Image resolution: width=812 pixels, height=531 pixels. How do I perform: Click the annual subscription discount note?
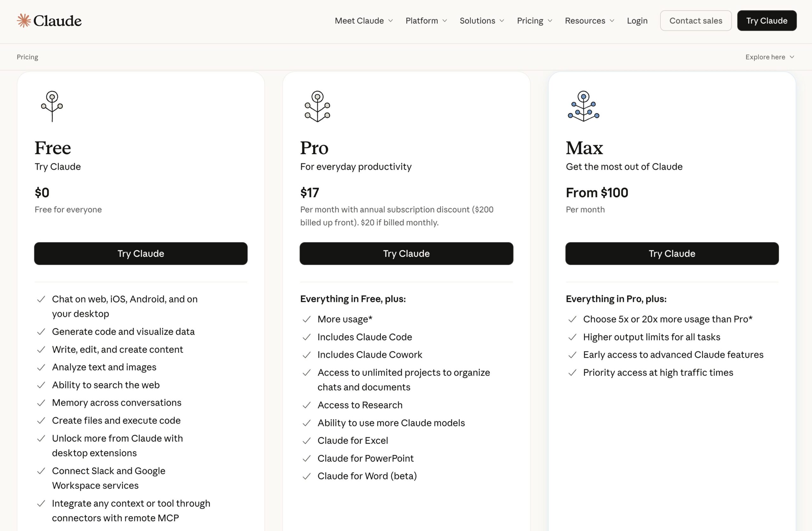(397, 216)
